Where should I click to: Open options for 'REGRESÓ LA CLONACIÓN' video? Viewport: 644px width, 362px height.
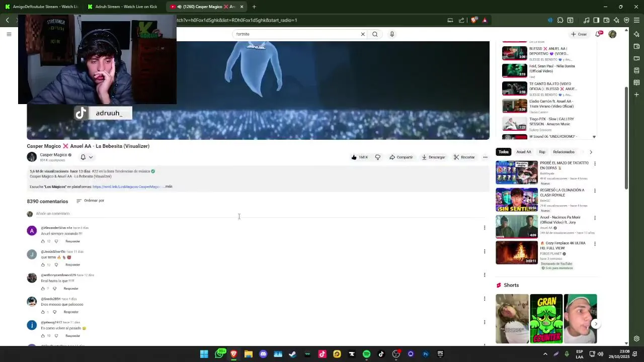click(x=595, y=191)
